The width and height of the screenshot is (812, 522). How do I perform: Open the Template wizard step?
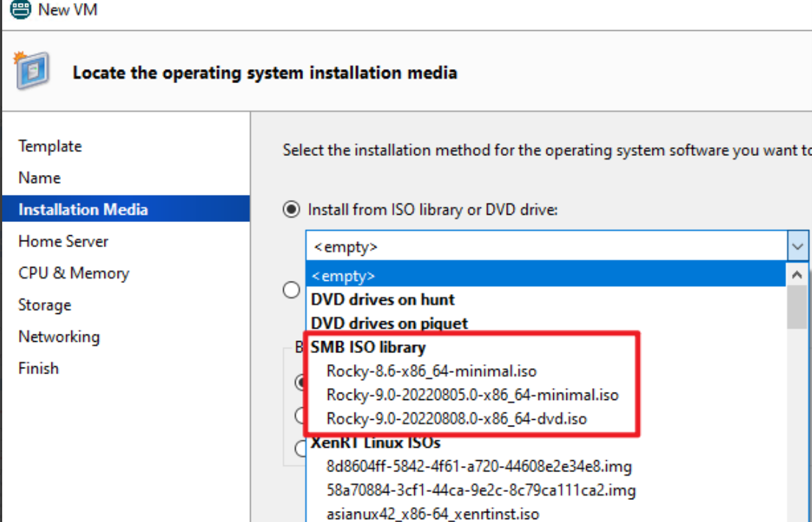click(x=50, y=146)
